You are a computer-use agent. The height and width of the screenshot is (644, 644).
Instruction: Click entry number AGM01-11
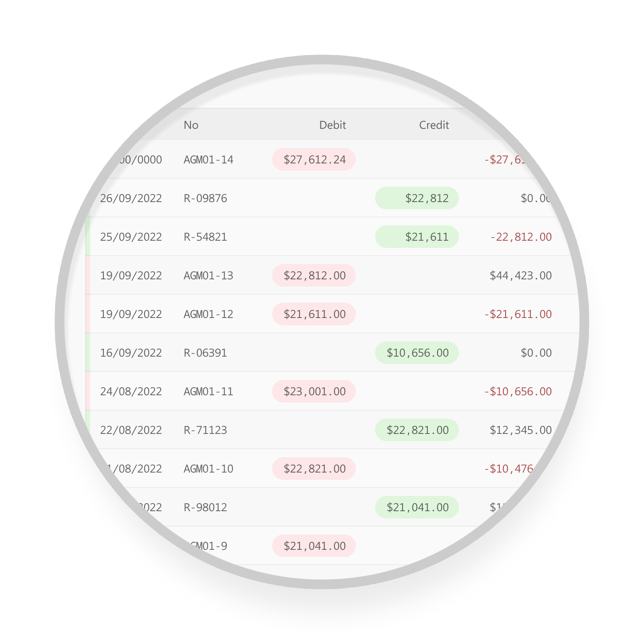click(208, 392)
